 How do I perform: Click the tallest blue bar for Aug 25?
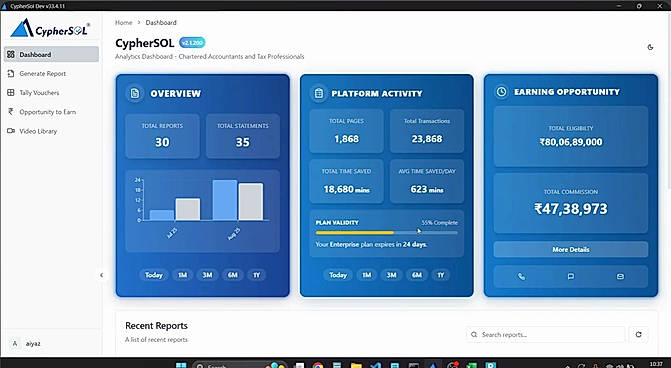(x=225, y=200)
